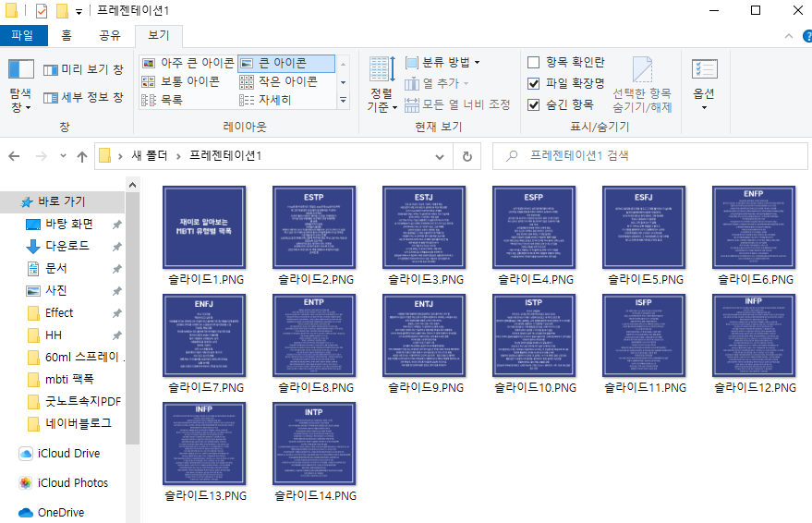The width and height of the screenshot is (812, 523).
Task: Click 새 폴더 in the address breadcrumb
Action: click(149, 156)
